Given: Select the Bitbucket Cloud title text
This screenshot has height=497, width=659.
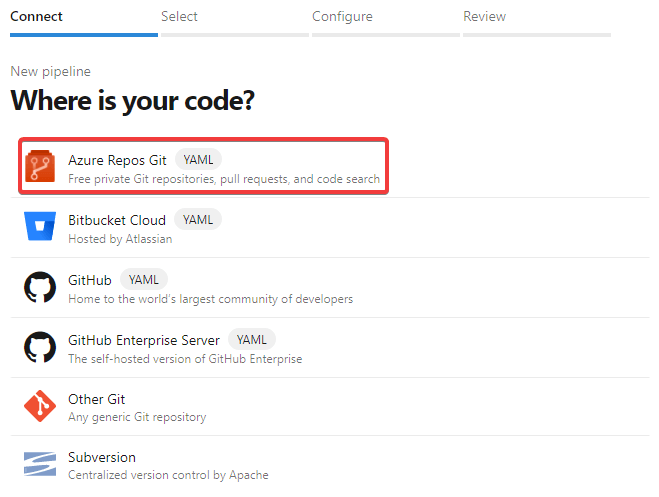Looking at the screenshot, I should (117, 220).
